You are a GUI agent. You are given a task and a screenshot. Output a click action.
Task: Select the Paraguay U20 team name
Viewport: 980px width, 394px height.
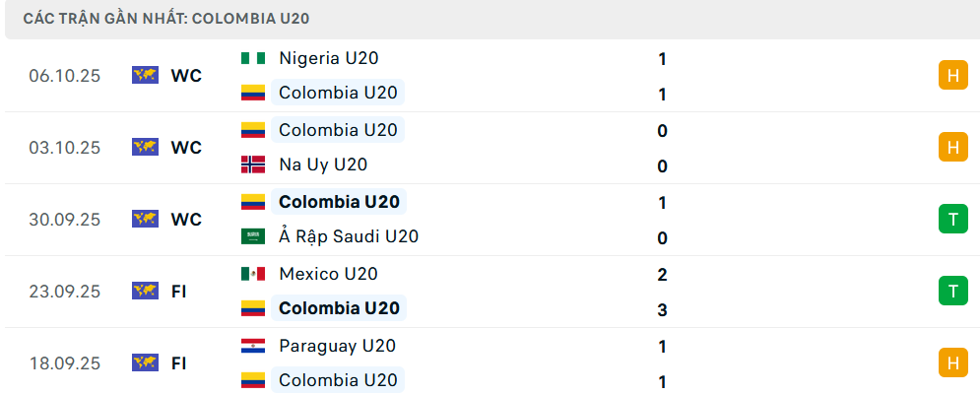coord(337,346)
